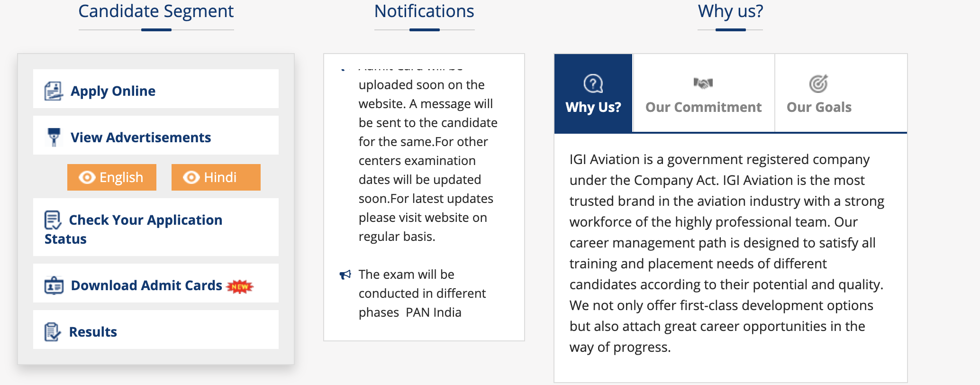Click the handshake Our Commitment icon
Viewport: 980px width, 385px height.
click(x=703, y=83)
